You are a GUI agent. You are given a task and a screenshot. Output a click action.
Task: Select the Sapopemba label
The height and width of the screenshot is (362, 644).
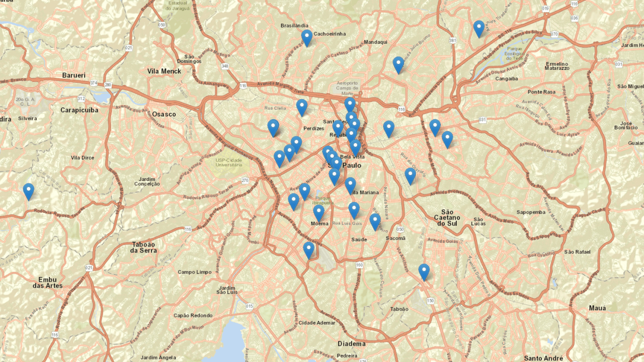point(530,212)
